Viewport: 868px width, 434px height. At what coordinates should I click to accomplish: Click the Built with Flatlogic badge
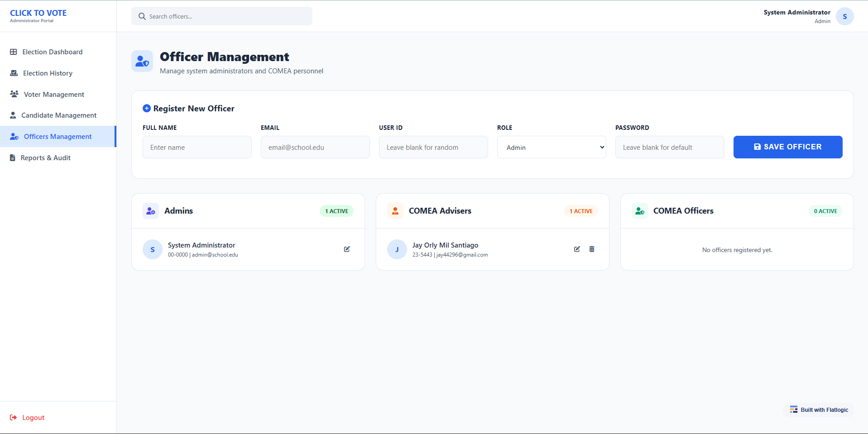pyautogui.click(x=819, y=410)
